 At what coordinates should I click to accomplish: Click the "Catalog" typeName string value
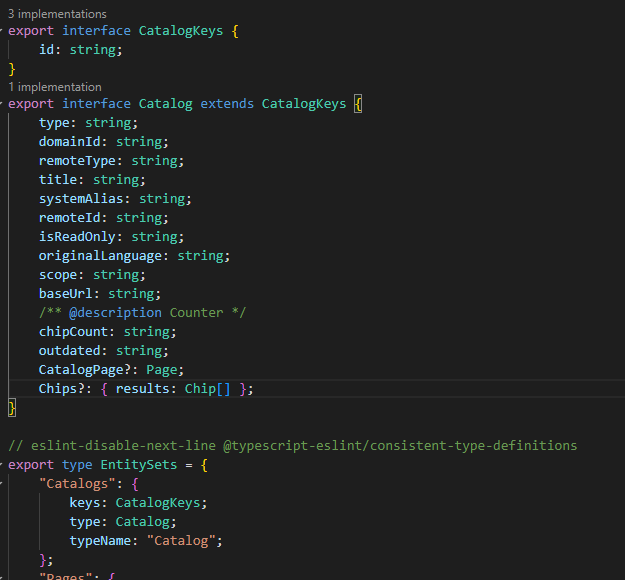(181, 541)
